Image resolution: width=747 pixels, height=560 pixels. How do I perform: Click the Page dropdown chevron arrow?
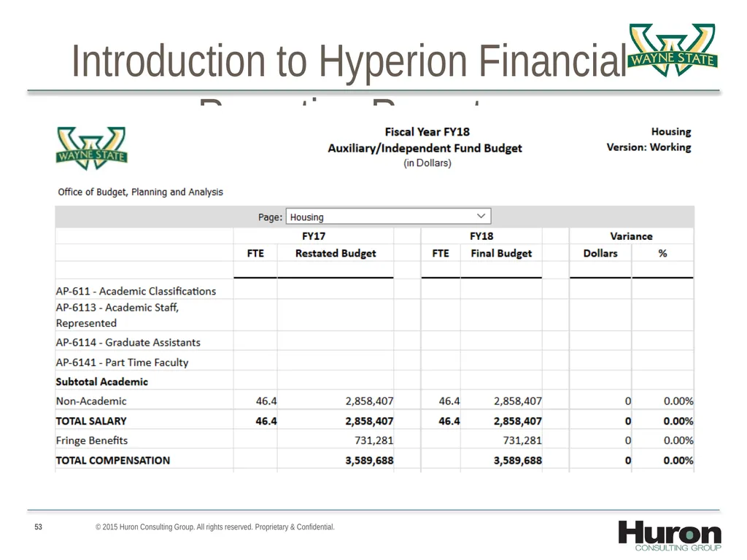coord(481,216)
